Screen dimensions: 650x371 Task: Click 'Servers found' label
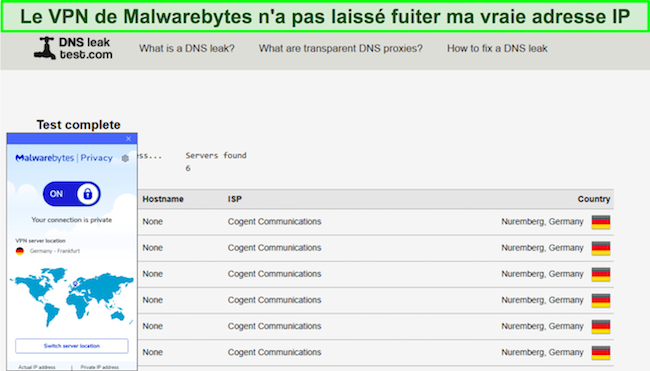(x=216, y=155)
